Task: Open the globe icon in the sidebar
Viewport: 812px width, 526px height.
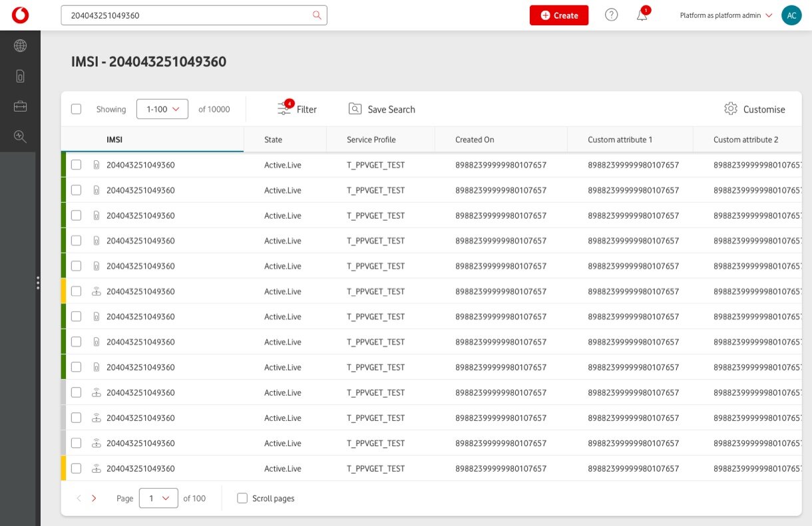Action: click(20, 46)
